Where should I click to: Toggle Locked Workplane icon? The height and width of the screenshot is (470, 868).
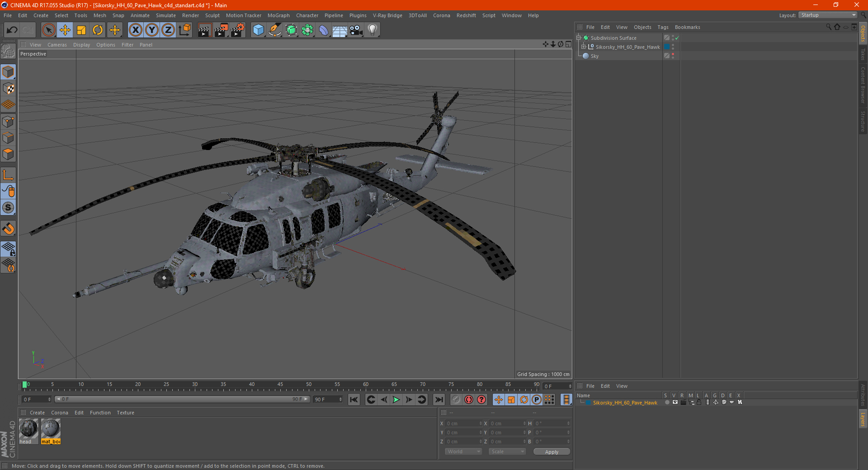click(x=8, y=249)
